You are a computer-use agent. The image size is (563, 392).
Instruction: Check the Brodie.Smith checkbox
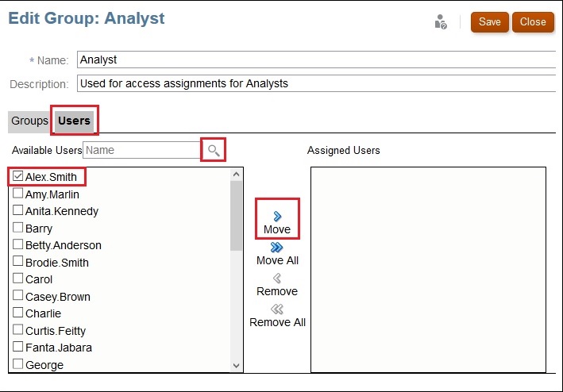tap(18, 261)
